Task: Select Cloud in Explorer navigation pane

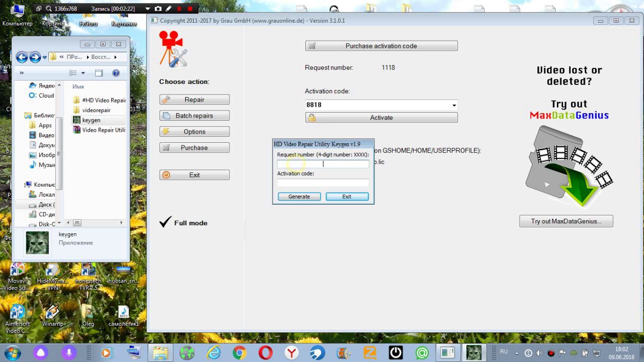Action: (x=41, y=96)
